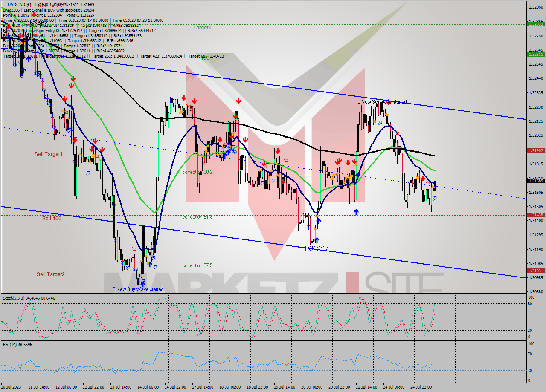The width and height of the screenshot is (546, 392).
Task: Select the 'Target1' label at top center
Action: tap(202, 28)
